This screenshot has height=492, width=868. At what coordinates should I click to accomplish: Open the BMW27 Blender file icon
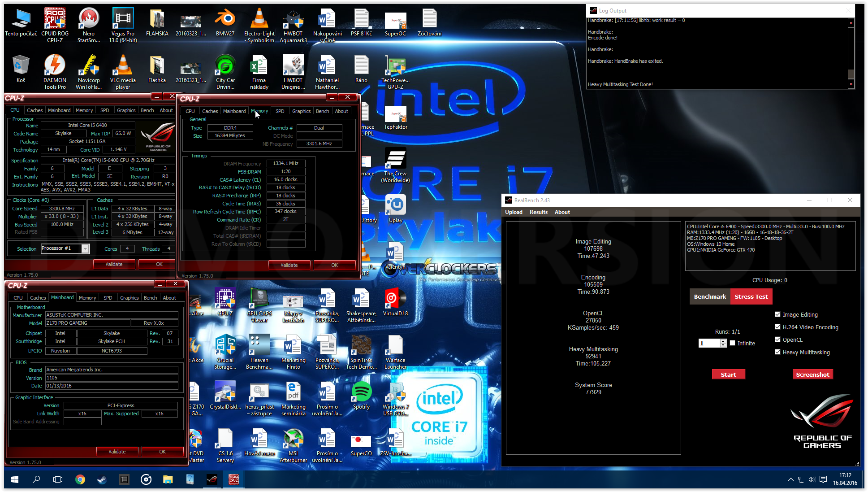[225, 22]
